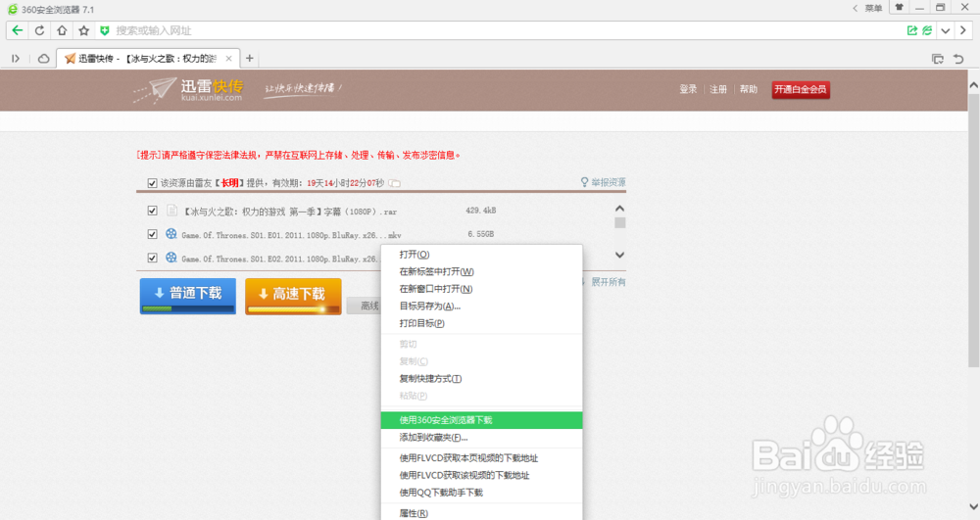Restore closed tab with undo icon
The image size is (980, 520).
tap(958, 59)
